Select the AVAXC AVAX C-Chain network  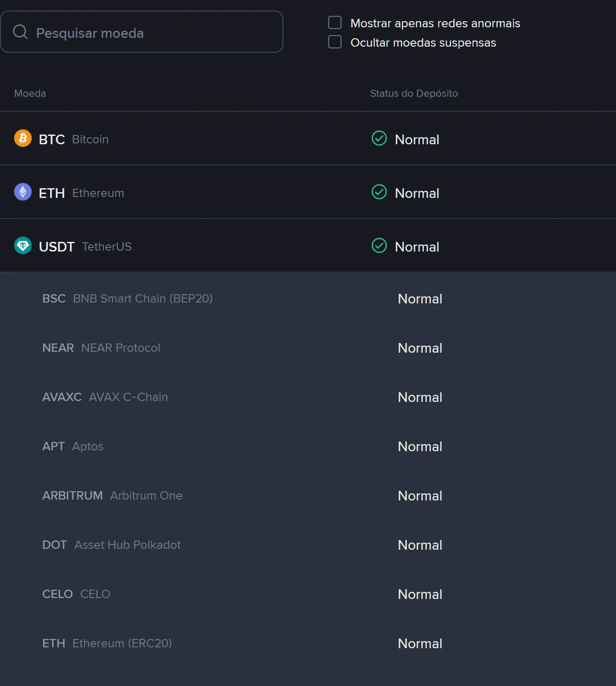308,397
